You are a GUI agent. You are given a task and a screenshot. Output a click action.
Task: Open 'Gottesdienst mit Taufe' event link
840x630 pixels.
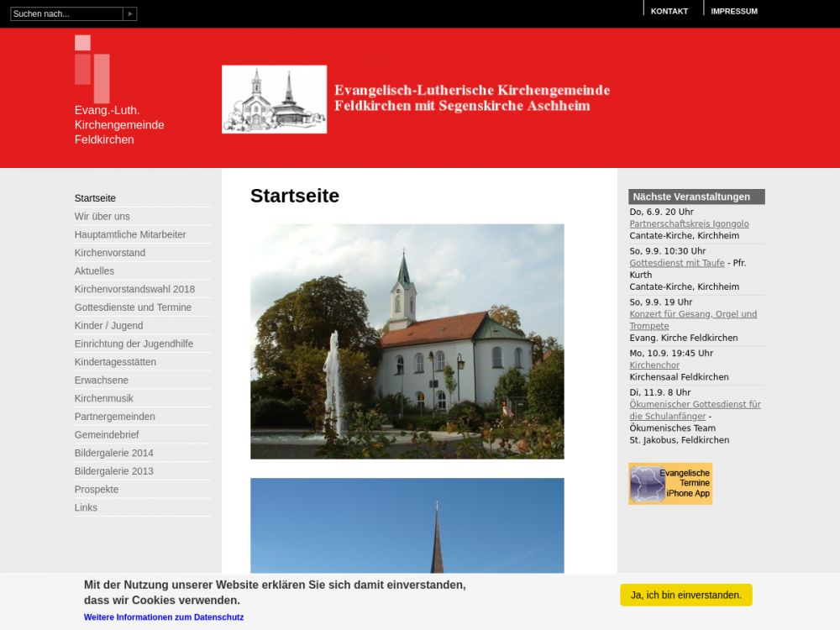click(677, 263)
